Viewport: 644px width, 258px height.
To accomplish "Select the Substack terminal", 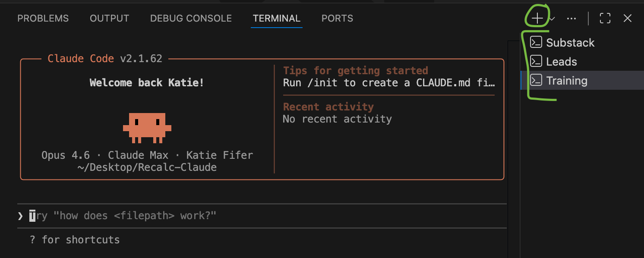I will coord(582,42).
